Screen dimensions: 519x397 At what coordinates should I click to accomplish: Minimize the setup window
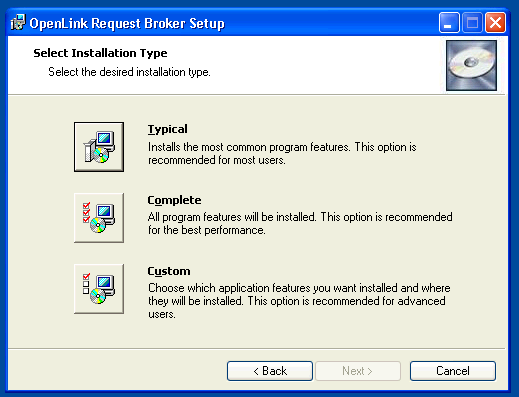449,23
